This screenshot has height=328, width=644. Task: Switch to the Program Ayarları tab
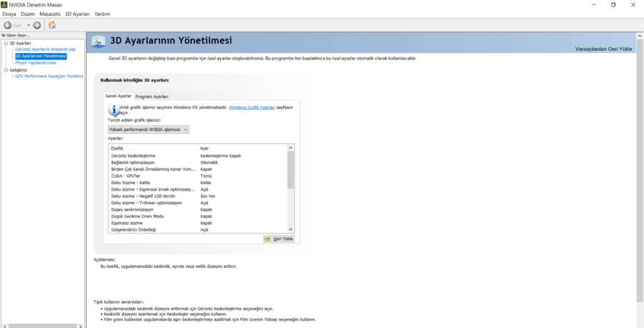(152, 97)
